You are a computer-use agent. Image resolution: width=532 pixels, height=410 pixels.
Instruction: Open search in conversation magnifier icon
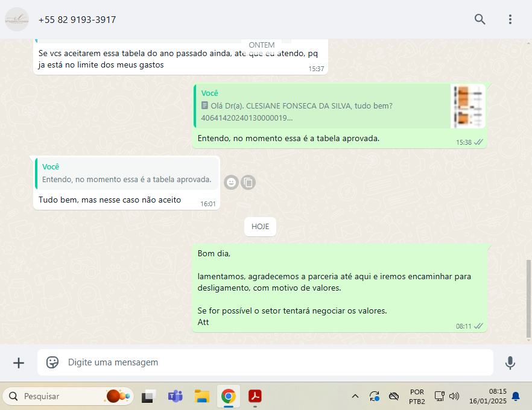480,19
